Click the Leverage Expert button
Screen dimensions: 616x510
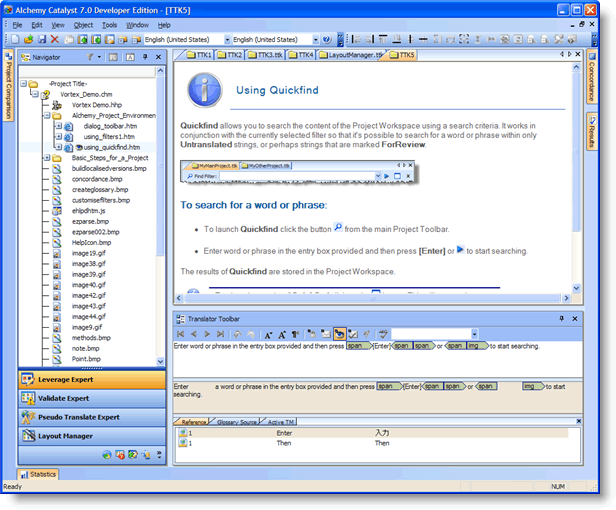click(x=92, y=380)
